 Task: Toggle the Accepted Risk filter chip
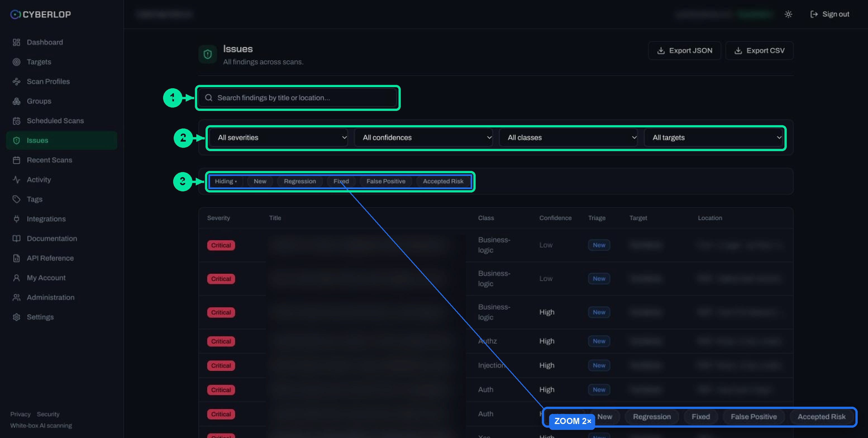pyautogui.click(x=443, y=181)
